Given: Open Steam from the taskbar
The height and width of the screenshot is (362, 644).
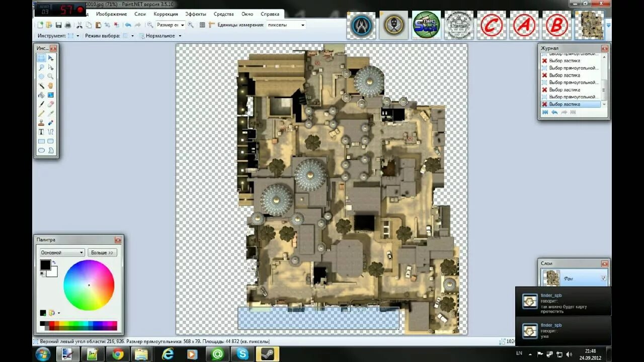Looking at the screenshot, I should click(x=267, y=354).
